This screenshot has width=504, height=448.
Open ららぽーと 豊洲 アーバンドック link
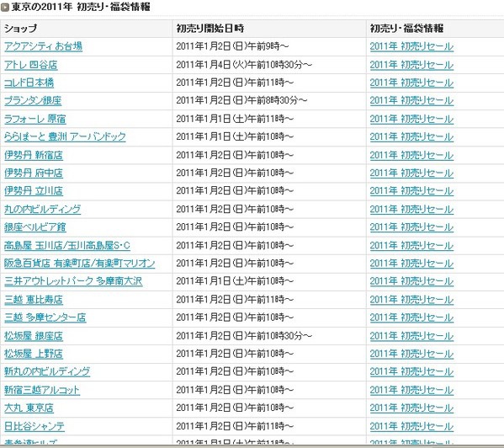65,136
